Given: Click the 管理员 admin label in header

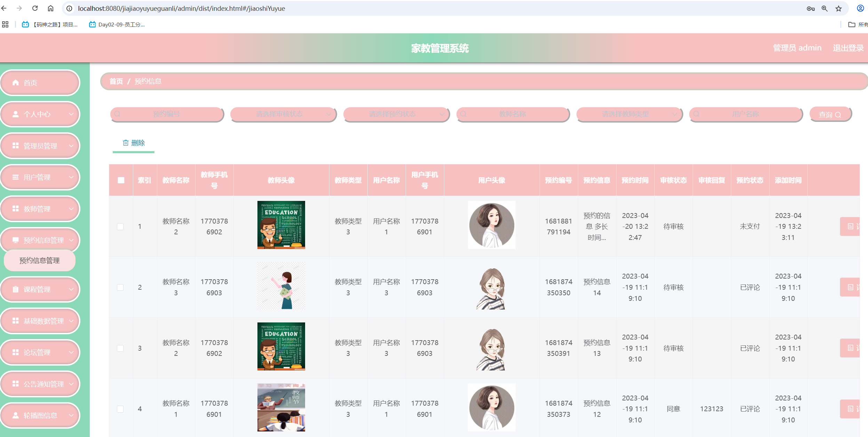Looking at the screenshot, I should [x=797, y=48].
